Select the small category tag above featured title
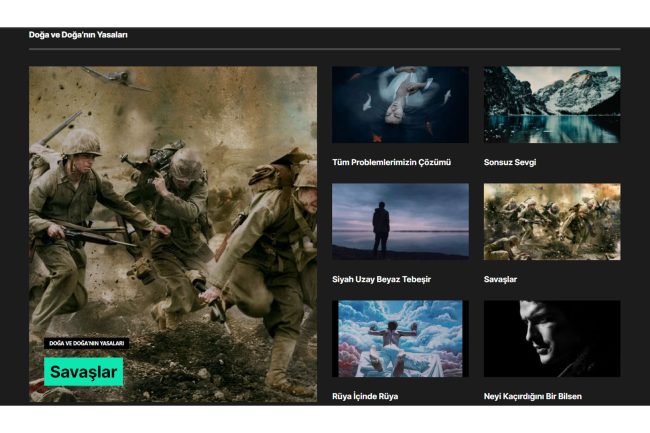Viewport: 650px width, 433px height. point(85,343)
